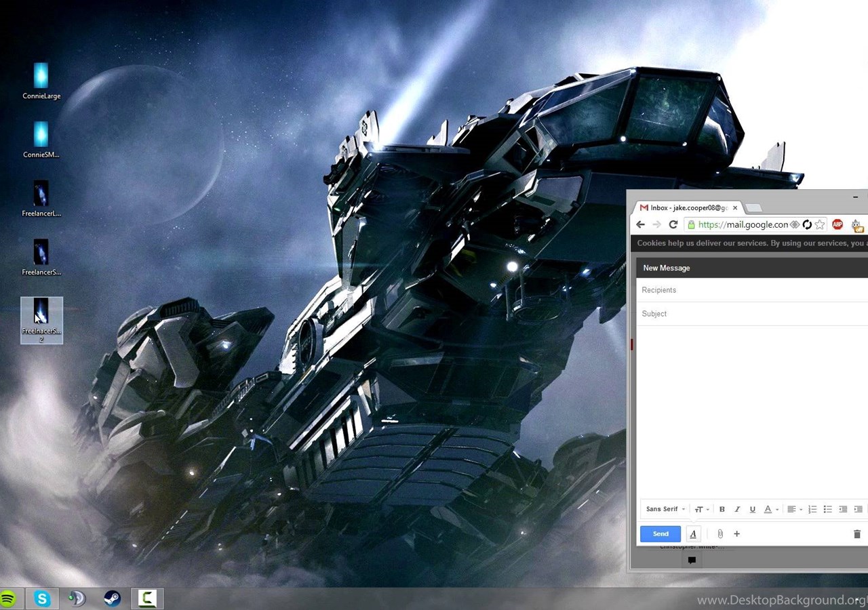
Task: Attach a file with the paperclip icon
Action: (720, 534)
